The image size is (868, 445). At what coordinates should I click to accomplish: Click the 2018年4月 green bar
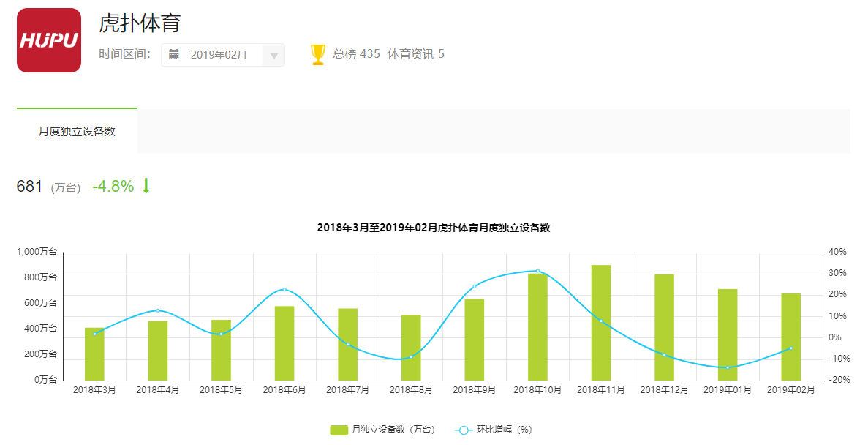tap(158, 351)
